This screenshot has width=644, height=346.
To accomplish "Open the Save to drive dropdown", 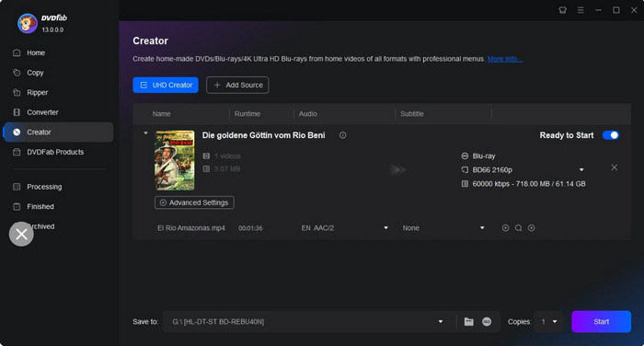I will [x=441, y=322].
